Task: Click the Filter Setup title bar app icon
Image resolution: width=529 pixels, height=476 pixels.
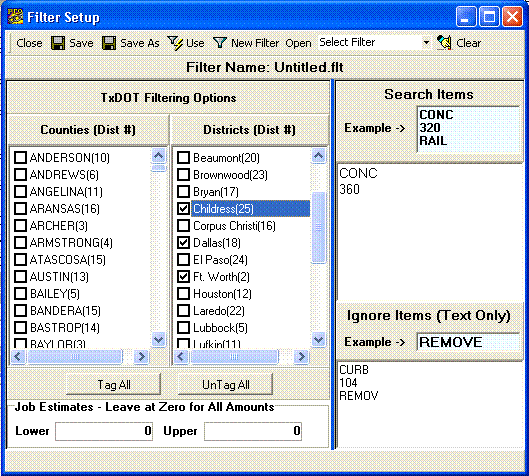Action: tap(15, 17)
